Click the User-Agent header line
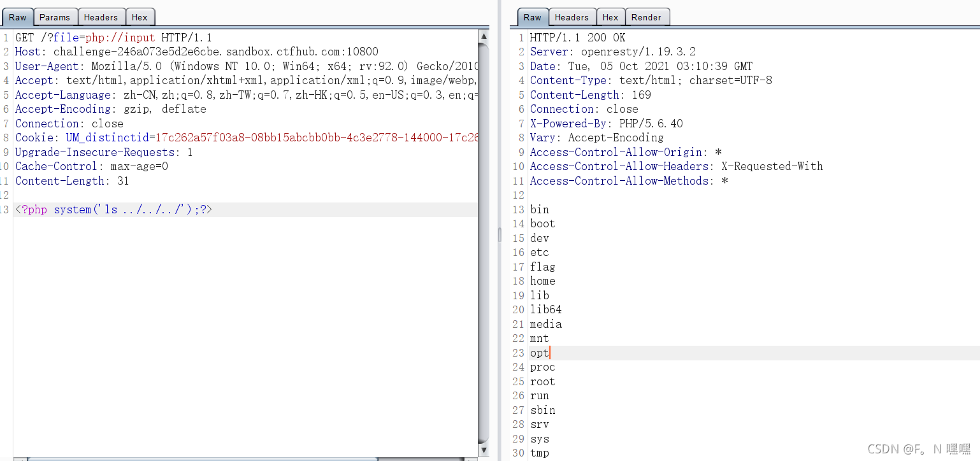 [x=247, y=66]
